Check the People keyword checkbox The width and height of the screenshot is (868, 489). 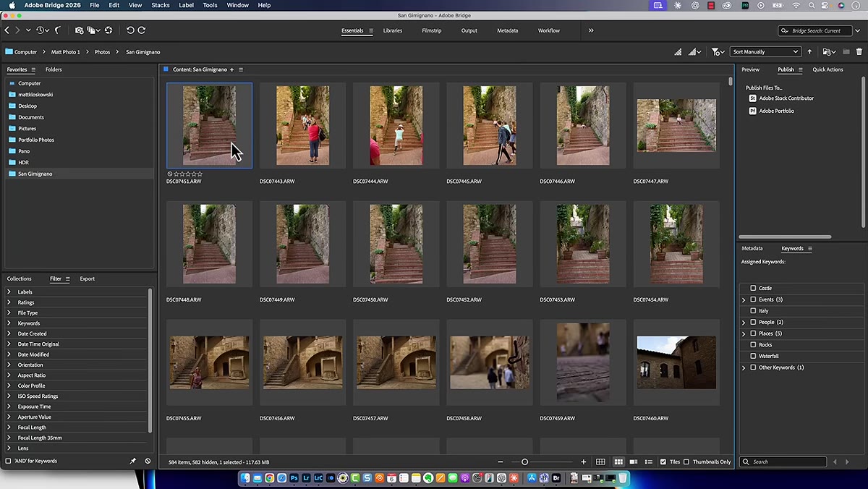pyautogui.click(x=753, y=322)
